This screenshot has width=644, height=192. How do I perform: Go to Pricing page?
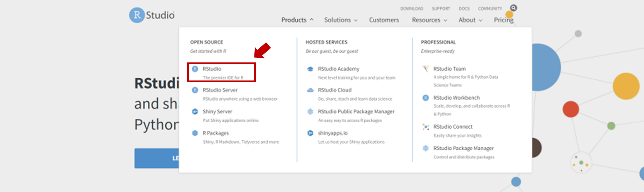503,20
